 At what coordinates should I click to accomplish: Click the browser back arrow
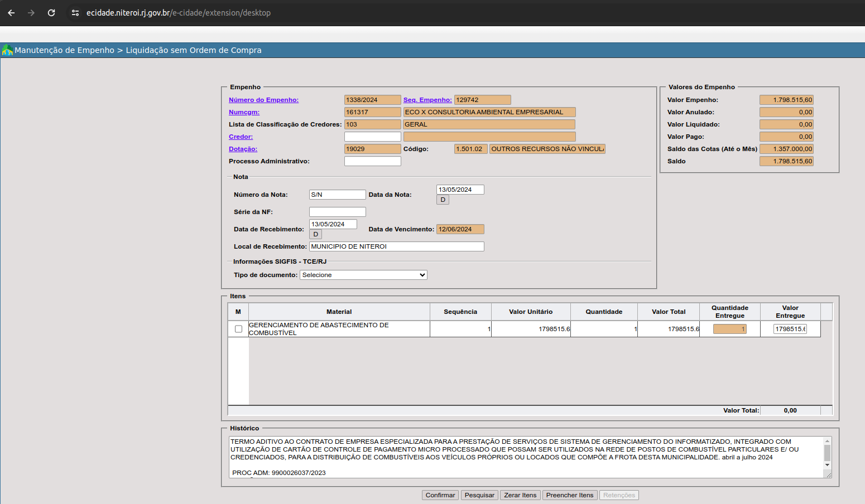click(x=11, y=13)
